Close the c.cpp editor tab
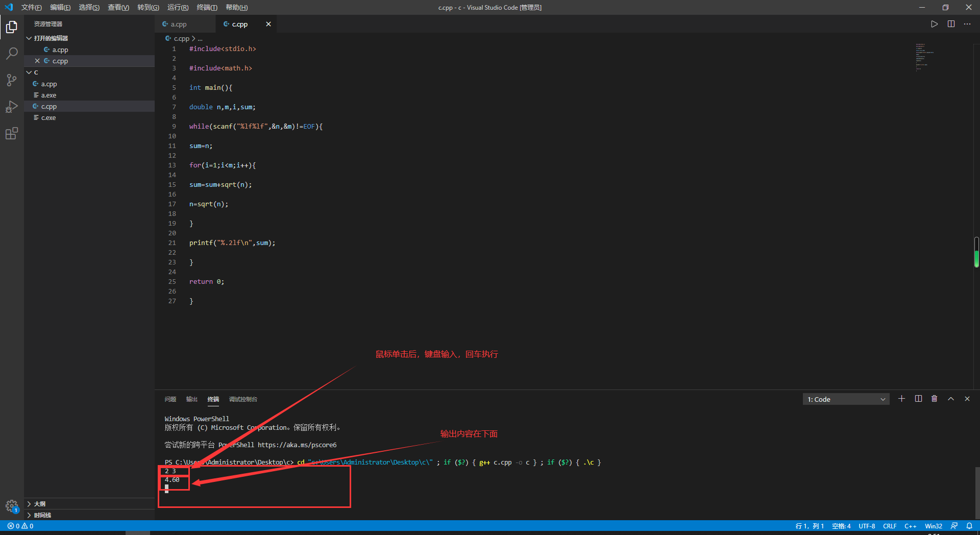The height and width of the screenshot is (535, 980). pyautogui.click(x=268, y=24)
